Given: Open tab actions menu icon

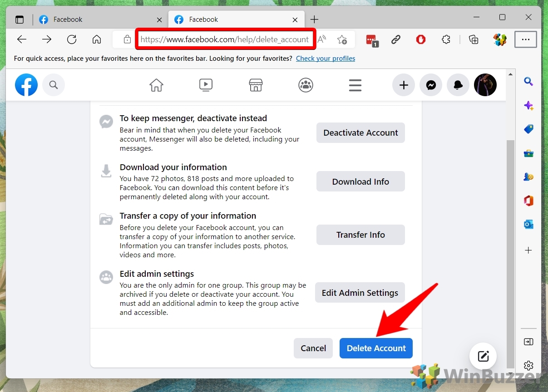Looking at the screenshot, I should click(x=20, y=20).
